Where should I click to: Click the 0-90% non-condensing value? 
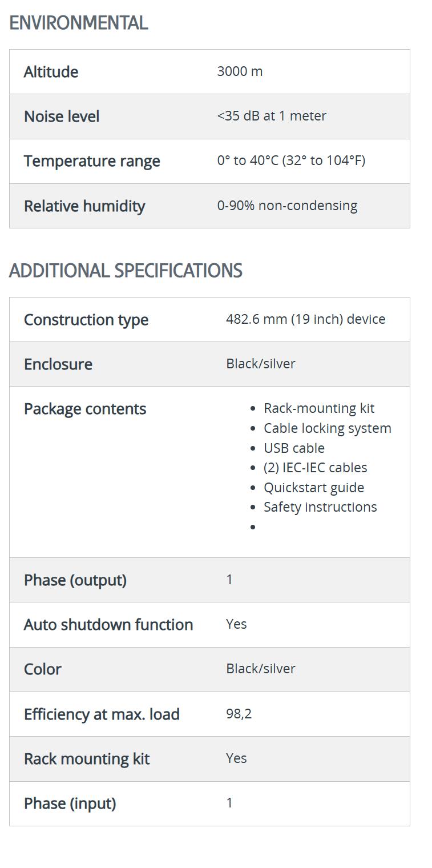(x=287, y=206)
